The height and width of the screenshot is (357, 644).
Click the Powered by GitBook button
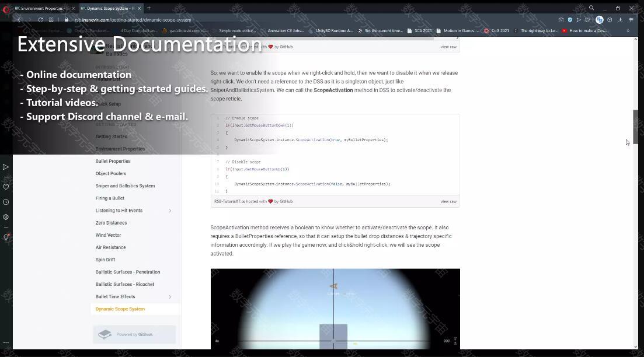pos(134,334)
